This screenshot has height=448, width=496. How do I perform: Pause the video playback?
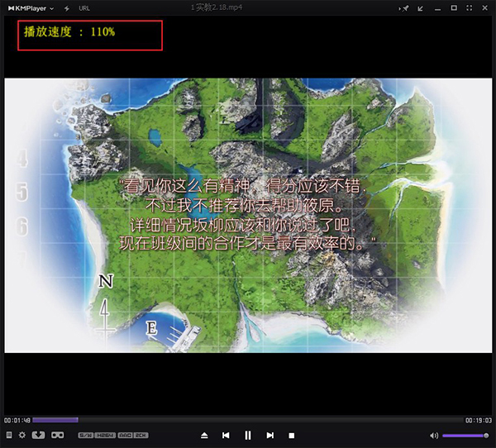247,435
